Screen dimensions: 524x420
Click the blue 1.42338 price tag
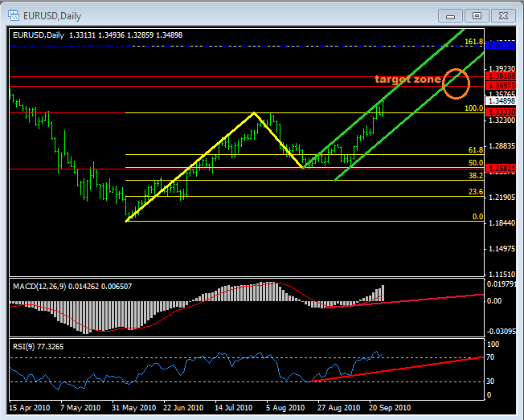click(x=500, y=46)
